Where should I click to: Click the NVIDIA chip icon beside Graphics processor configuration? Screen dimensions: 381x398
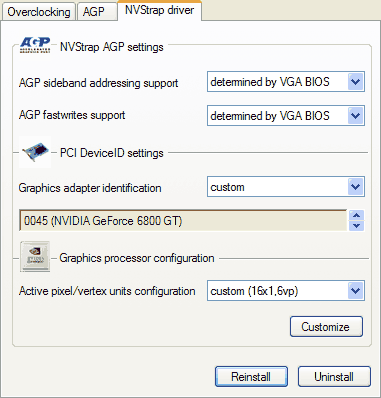click(35, 257)
